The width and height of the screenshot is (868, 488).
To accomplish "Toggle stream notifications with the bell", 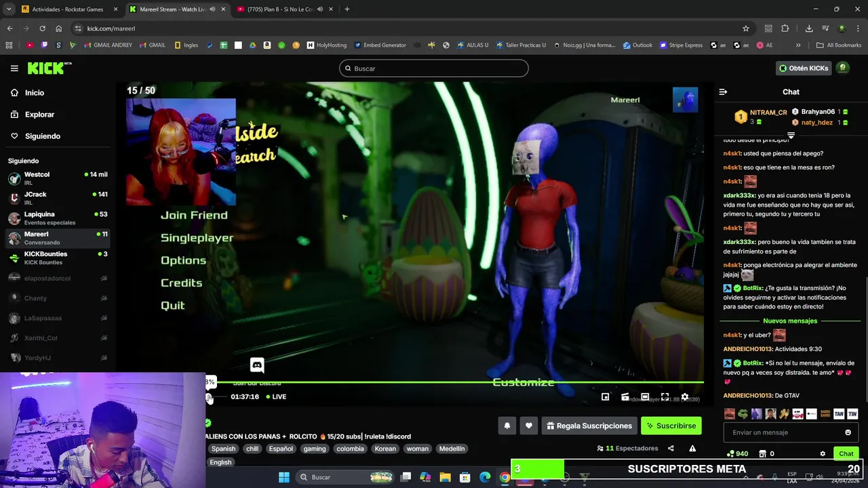I will click(x=507, y=426).
